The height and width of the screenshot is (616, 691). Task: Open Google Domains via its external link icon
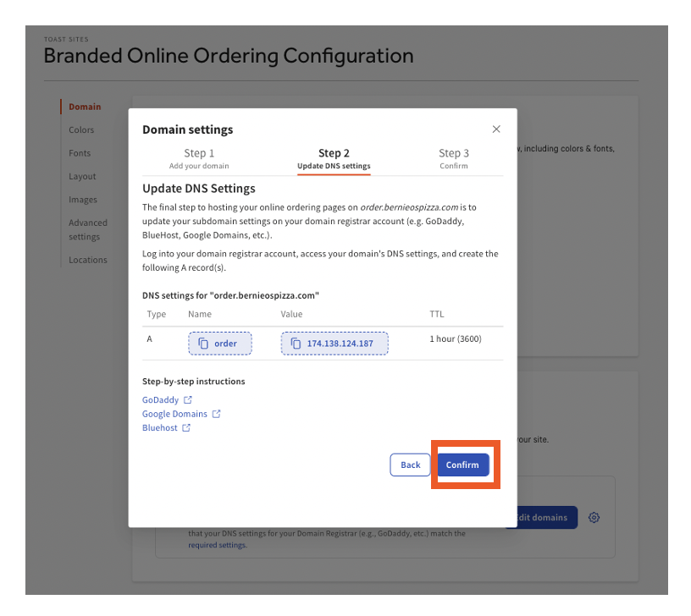(x=217, y=414)
